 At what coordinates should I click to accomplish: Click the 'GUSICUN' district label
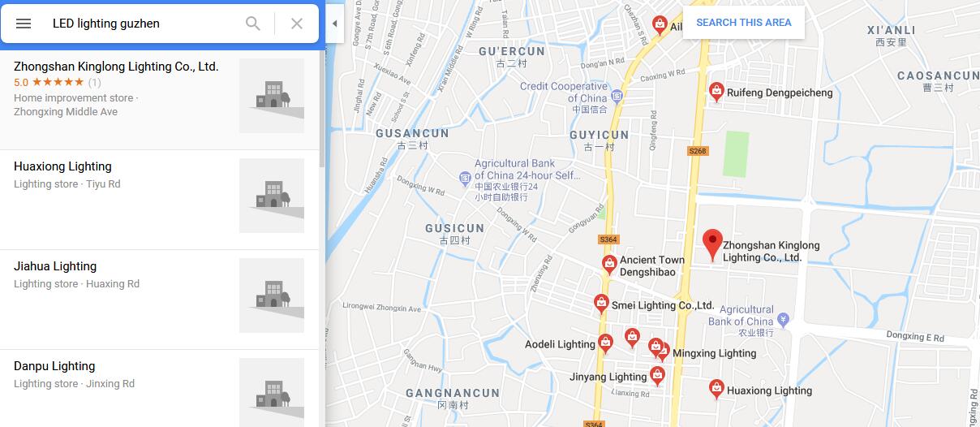point(454,228)
